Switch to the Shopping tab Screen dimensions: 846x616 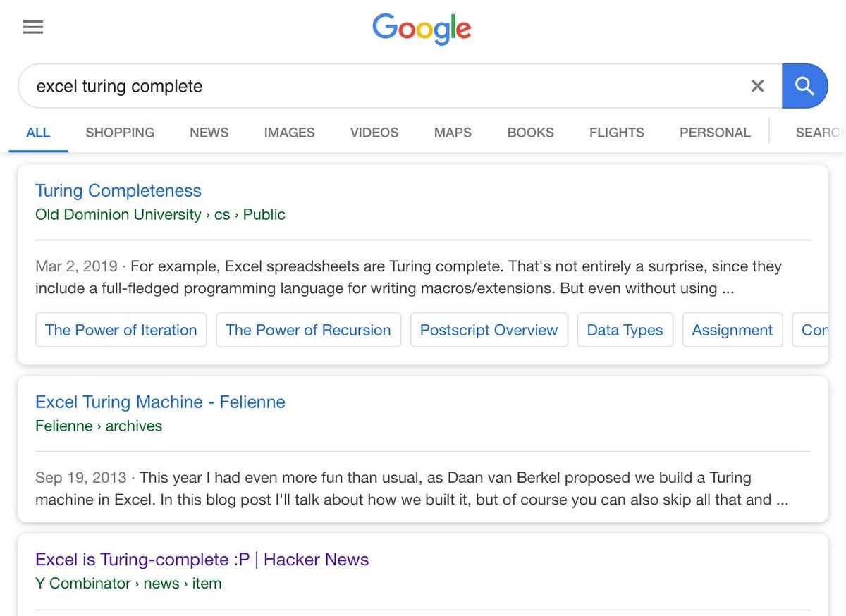click(120, 133)
